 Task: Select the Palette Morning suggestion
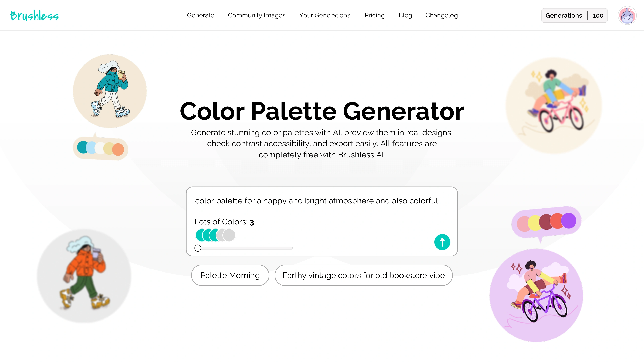click(230, 275)
